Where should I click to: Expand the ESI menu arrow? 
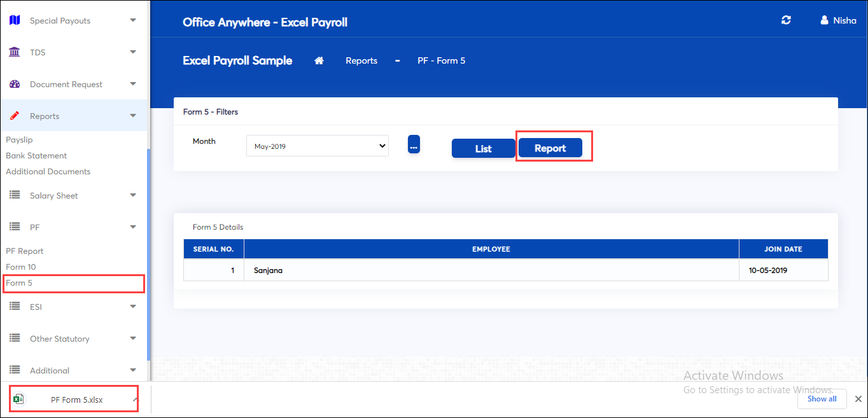(133, 307)
